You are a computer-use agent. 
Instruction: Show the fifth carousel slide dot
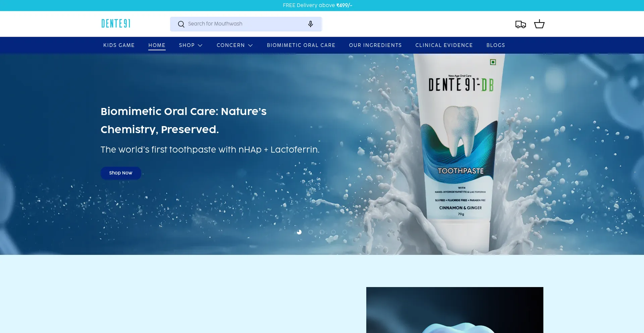click(345, 232)
